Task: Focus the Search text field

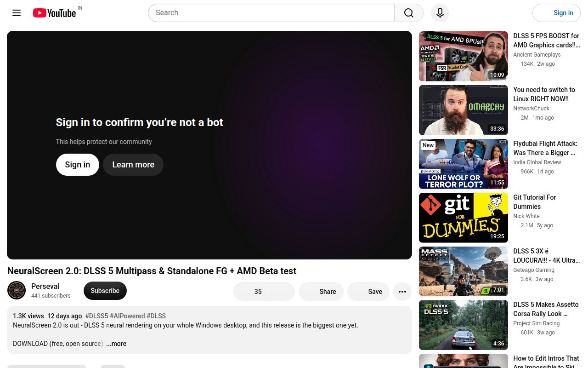Action: tap(271, 13)
